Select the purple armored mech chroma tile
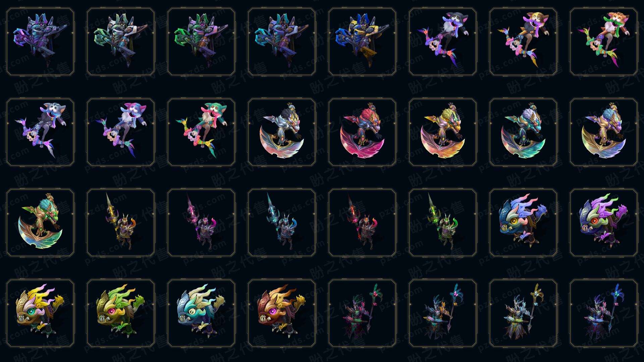644x362 pixels. [x=40, y=42]
